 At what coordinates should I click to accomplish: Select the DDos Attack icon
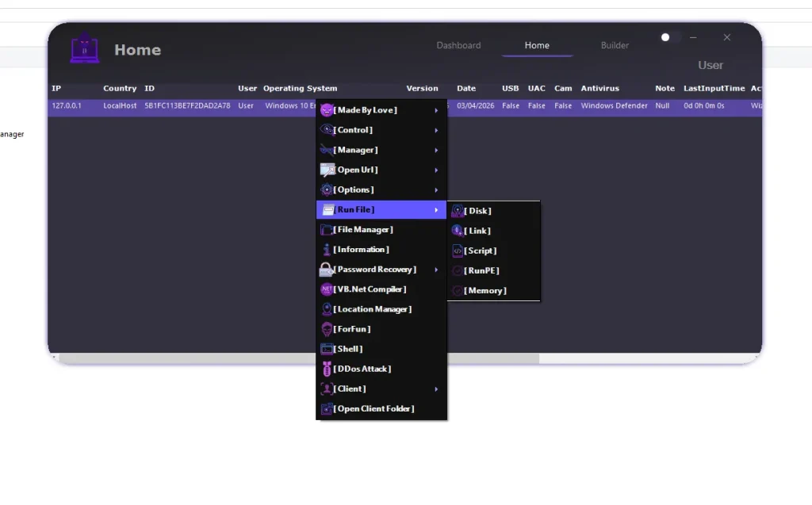[x=327, y=368]
